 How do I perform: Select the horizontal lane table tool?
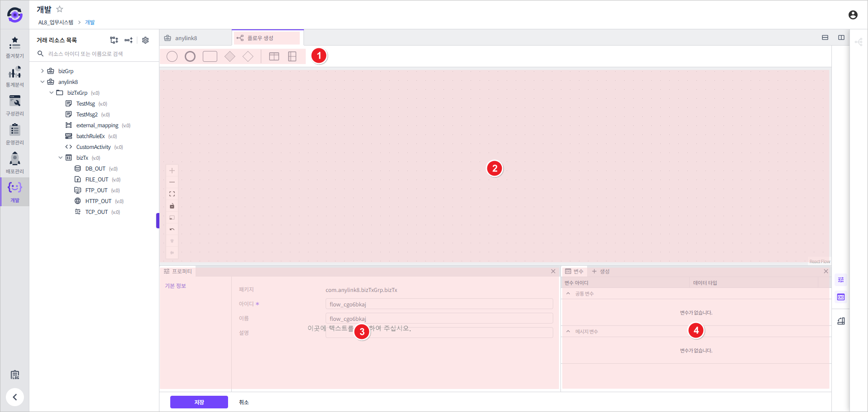tap(274, 56)
